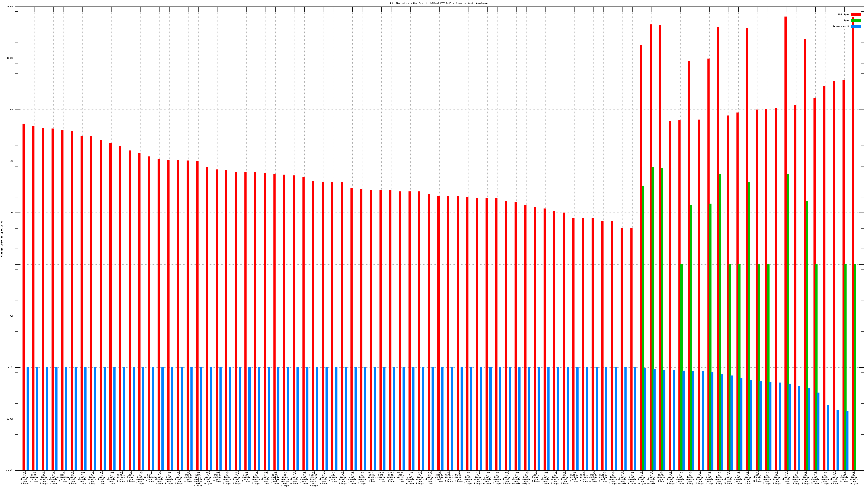
Task: Click the 'old.spam.dnsbl.sorbs.net' x-axis label
Action: point(285,479)
